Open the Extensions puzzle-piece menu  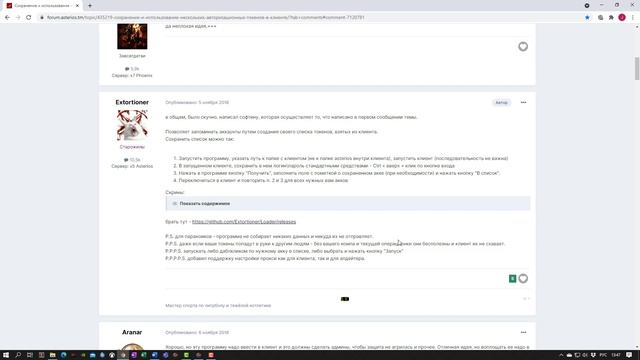611,18
